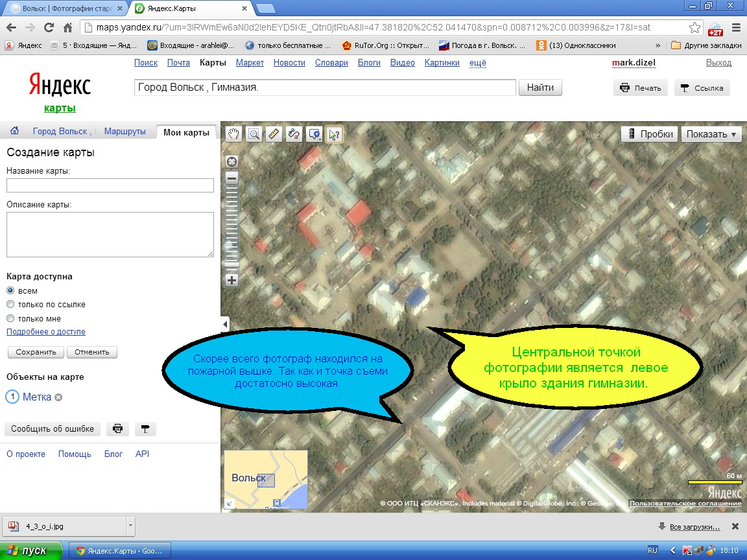Click the Название карты input field
The height and width of the screenshot is (560, 747).
(x=110, y=185)
